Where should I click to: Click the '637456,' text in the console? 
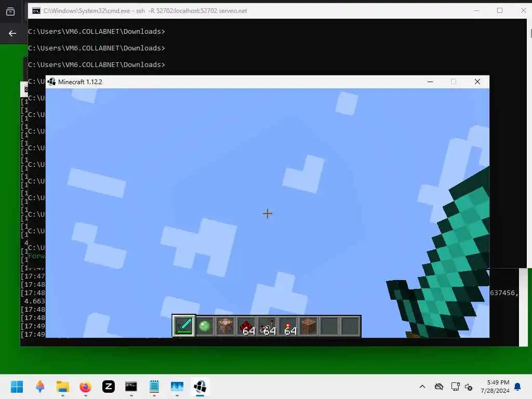click(x=504, y=293)
